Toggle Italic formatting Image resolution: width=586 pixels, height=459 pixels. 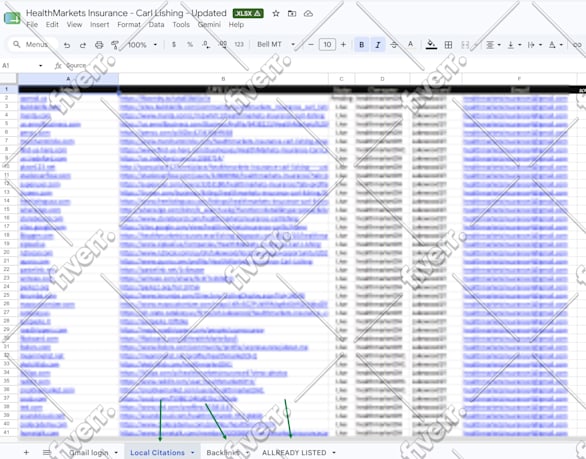(x=378, y=45)
